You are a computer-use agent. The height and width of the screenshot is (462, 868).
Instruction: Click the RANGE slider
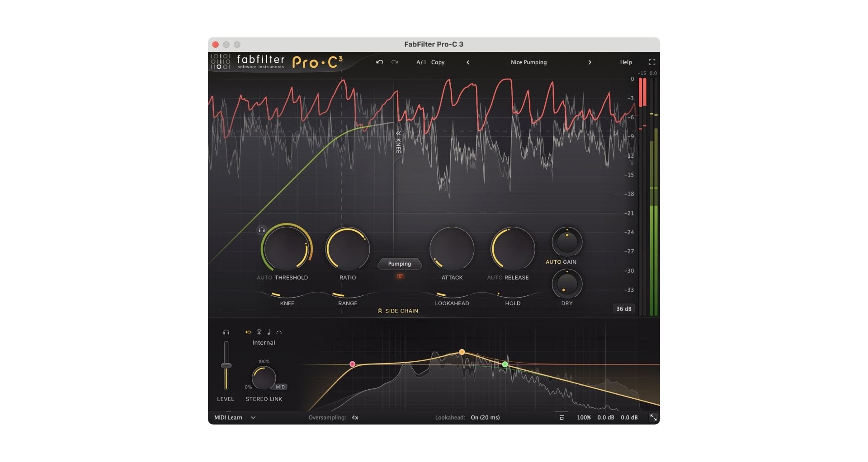pyautogui.click(x=348, y=295)
